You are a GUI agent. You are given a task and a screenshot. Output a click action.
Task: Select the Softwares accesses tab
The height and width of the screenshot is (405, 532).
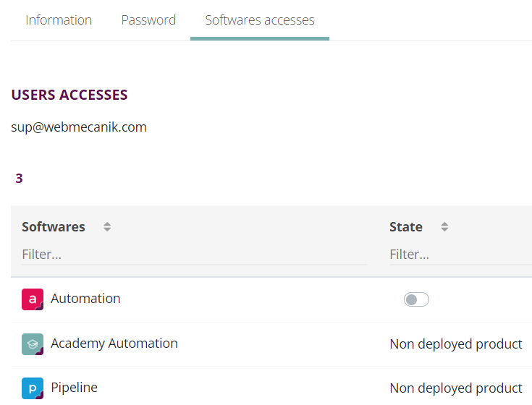click(x=260, y=20)
